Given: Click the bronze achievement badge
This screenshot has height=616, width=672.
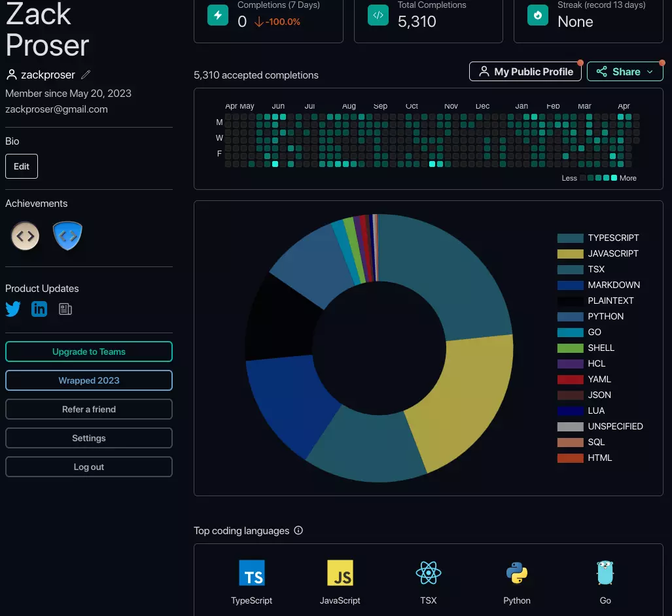Looking at the screenshot, I should click(25, 236).
